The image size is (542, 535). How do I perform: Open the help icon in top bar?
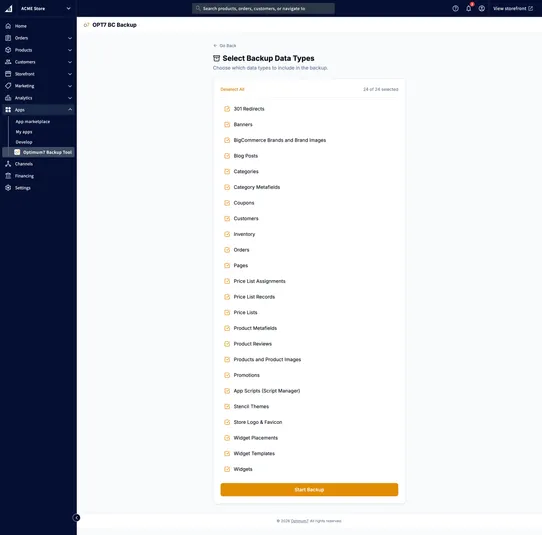click(456, 8)
